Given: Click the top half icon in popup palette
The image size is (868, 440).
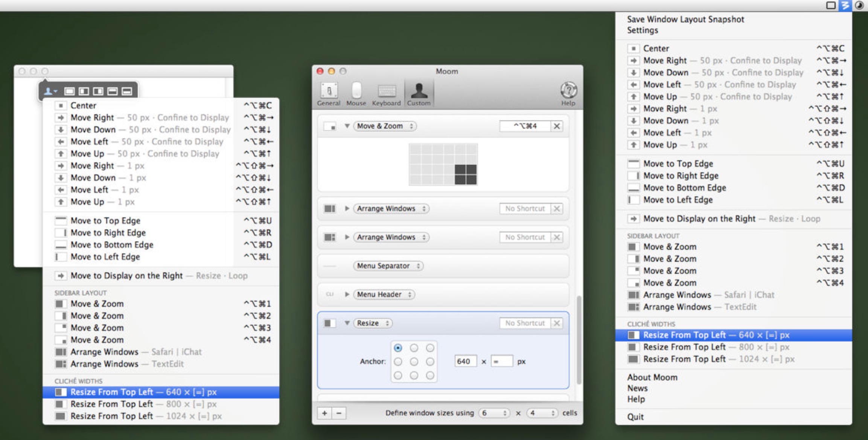Looking at the screenshot, I should click(112, 91).
